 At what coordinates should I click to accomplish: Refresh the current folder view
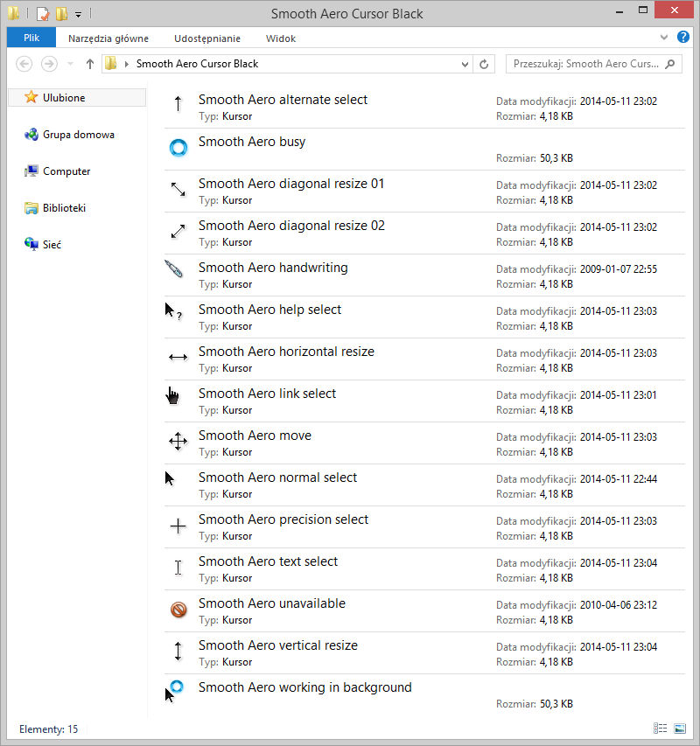(x=484, y=64)
